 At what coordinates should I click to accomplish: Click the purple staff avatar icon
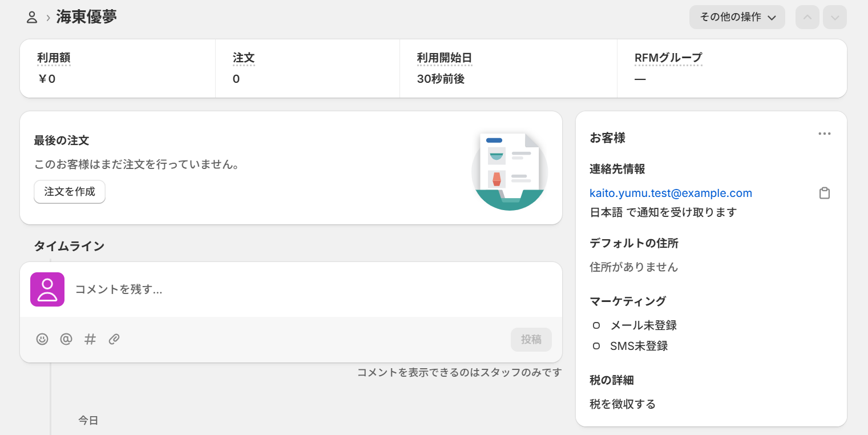(x=47, y=289)
